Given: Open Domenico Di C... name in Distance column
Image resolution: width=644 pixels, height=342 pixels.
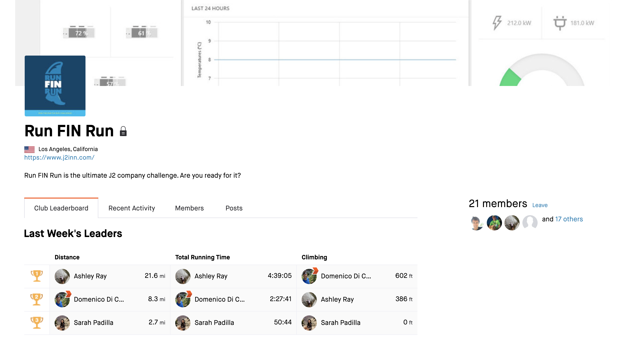Looking at the screenshot, I should point(99,299).
